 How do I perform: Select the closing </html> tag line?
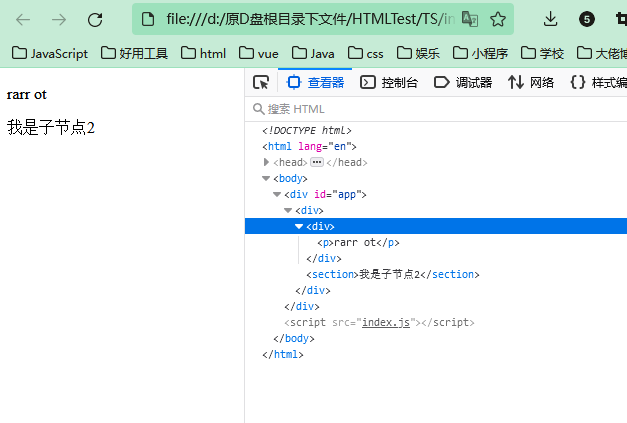point(283,354)
